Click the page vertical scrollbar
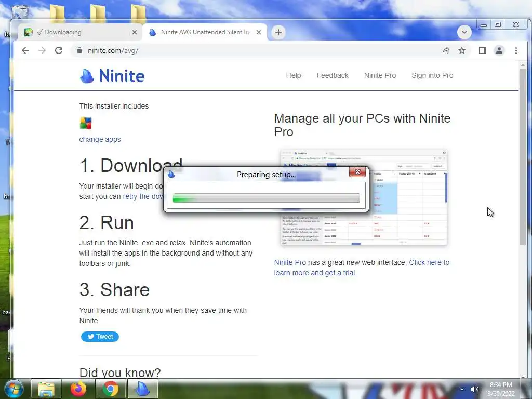The width and height of the screenshot is (532, 399). click(523, 157)
